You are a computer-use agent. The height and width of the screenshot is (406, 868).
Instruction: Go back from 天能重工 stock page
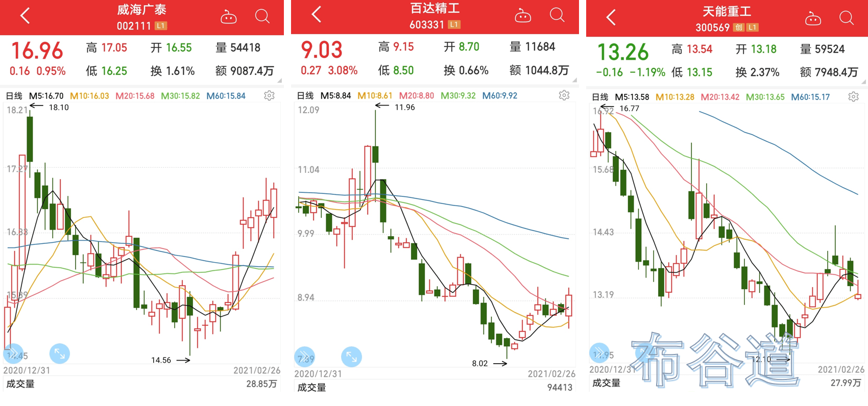click(611, 17)
